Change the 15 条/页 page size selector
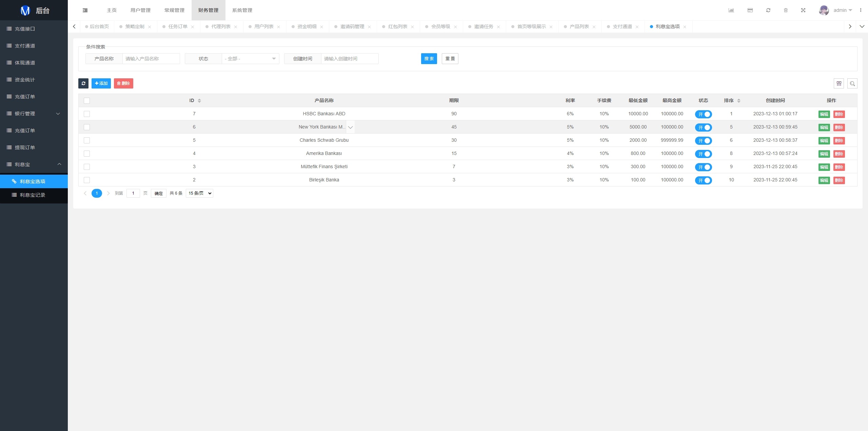 199,193
